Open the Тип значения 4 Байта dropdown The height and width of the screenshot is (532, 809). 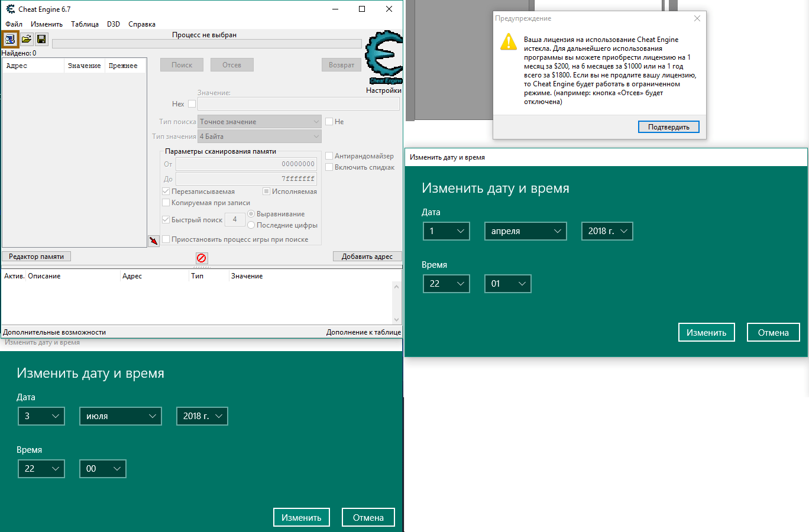(260, 137)
